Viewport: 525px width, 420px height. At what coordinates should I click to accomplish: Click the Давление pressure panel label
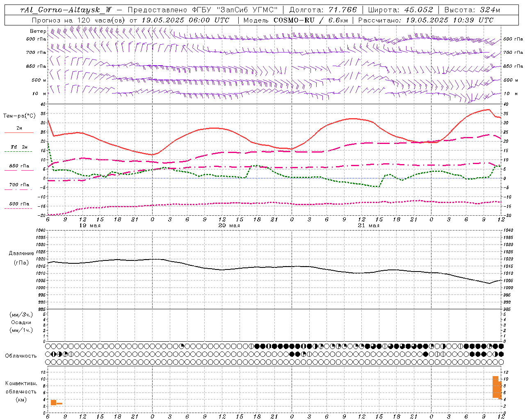click(21, 253)
